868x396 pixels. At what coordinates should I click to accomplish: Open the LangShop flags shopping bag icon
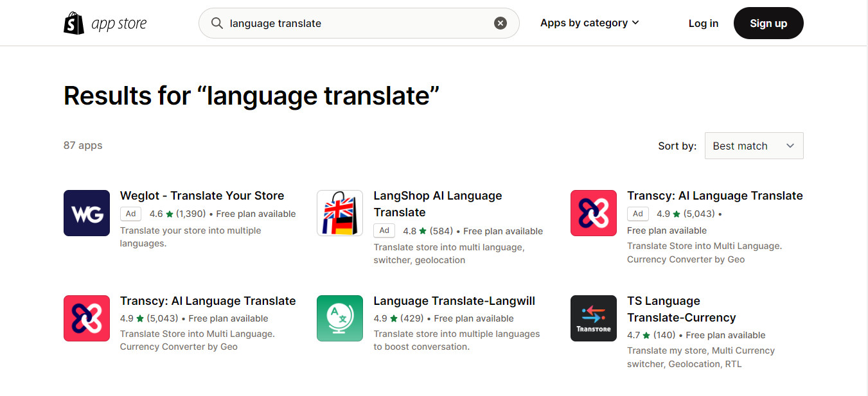click(x=340, y=213)
